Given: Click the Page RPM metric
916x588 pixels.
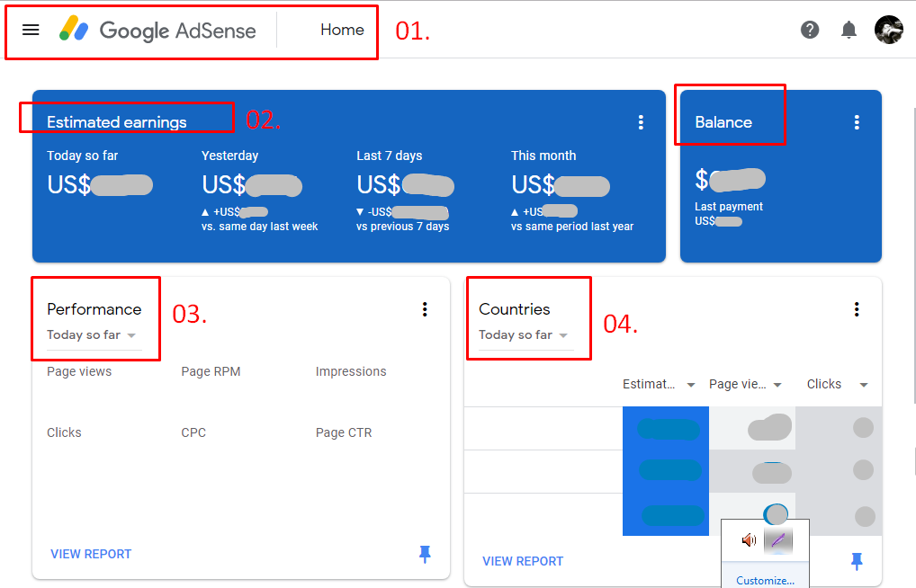Looking at the screenshot, I should pos(211,371).
